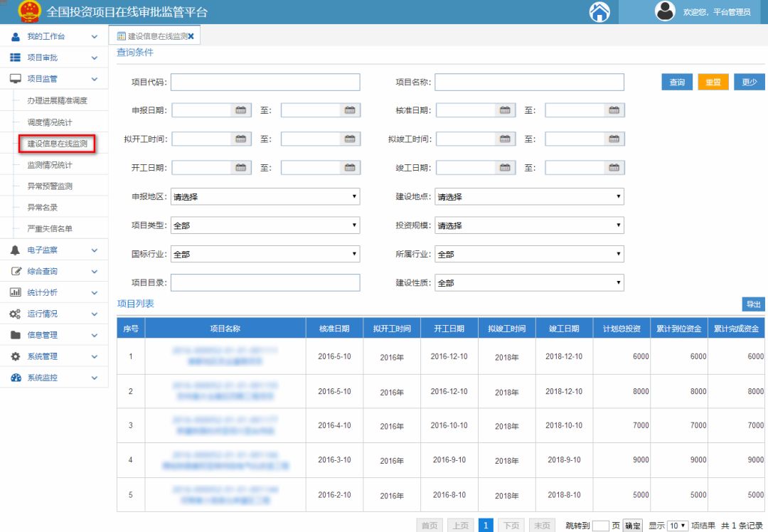Screen dimensions: 768x532
Task: Open the 建设性质 dropdown
Action: click(529, 283)
